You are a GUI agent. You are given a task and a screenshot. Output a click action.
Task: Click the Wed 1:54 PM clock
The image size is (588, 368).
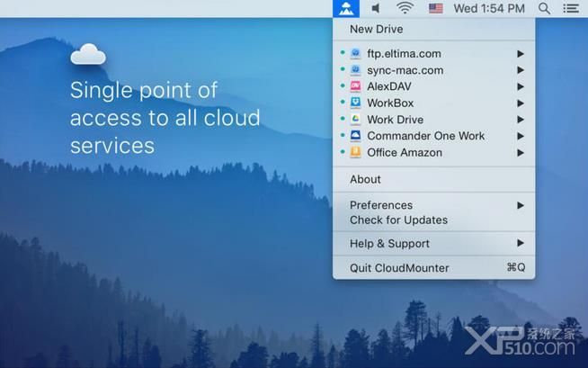click(489, 8)
